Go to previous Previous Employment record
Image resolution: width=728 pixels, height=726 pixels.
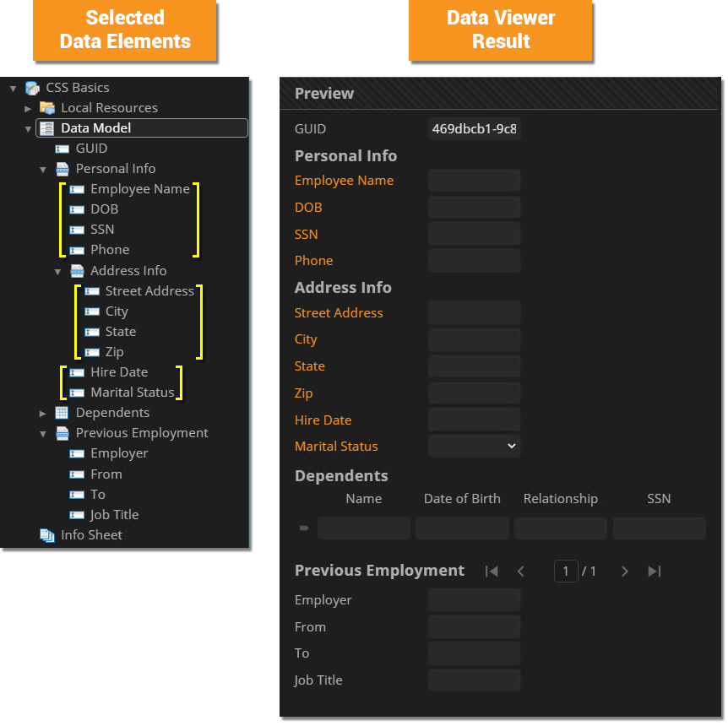(x=521, y=572)
